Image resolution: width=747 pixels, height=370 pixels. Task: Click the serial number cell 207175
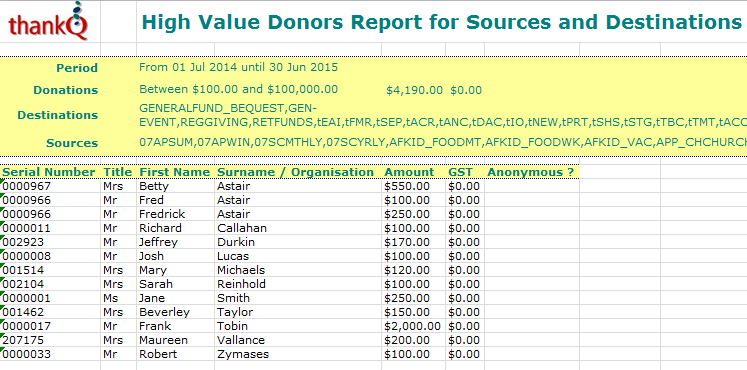pos(23,340)
